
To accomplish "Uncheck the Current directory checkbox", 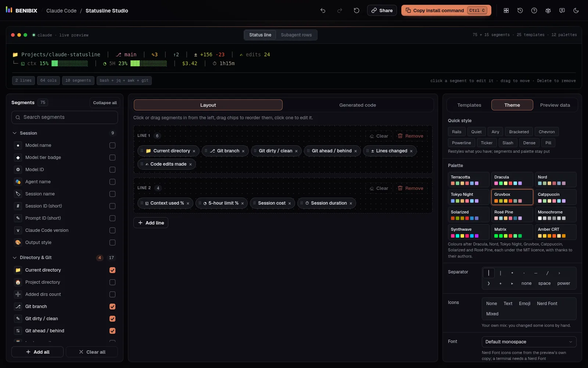I will 112,270.
